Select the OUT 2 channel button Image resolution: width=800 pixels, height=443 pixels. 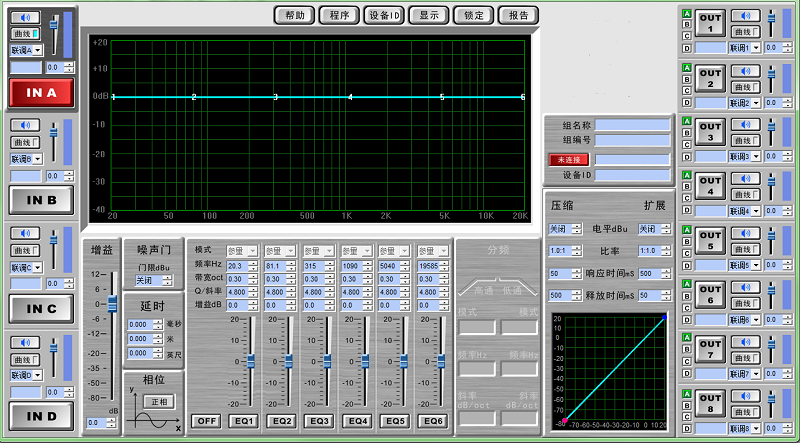(x=710, y=79)
